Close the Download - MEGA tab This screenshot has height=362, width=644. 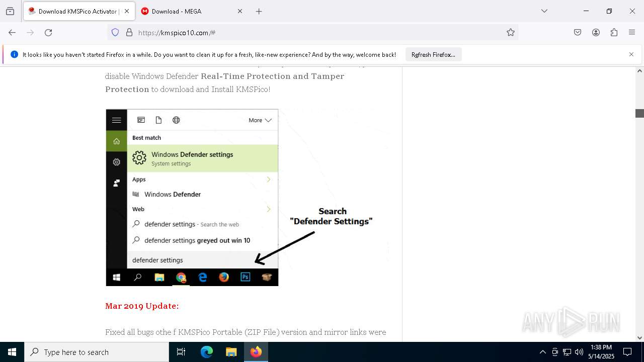[240, 11]
